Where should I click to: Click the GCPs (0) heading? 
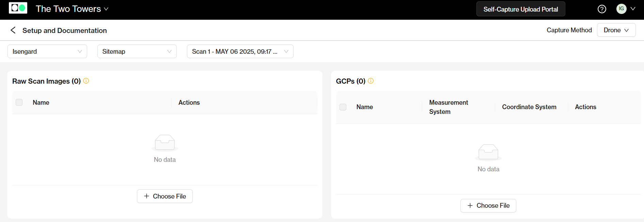tap(350, 81)
